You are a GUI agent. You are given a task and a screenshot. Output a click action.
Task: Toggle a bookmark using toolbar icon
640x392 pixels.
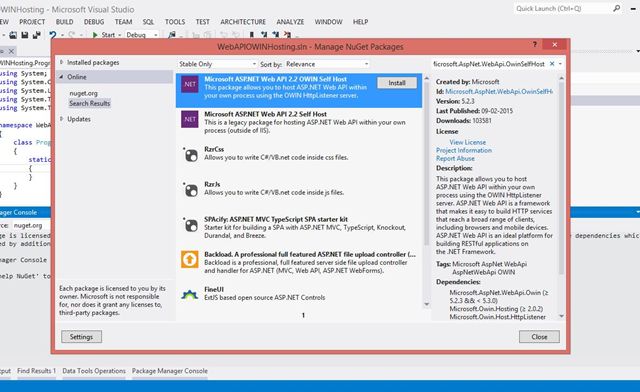(x=252, y=35)
